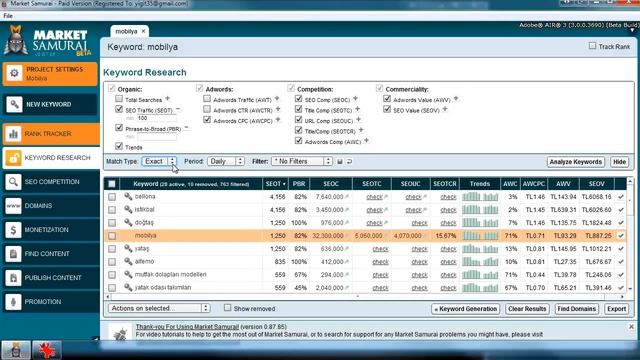Open the Match Type Exact dropdown
Screen dimensions: 640x360
point(159,162)
